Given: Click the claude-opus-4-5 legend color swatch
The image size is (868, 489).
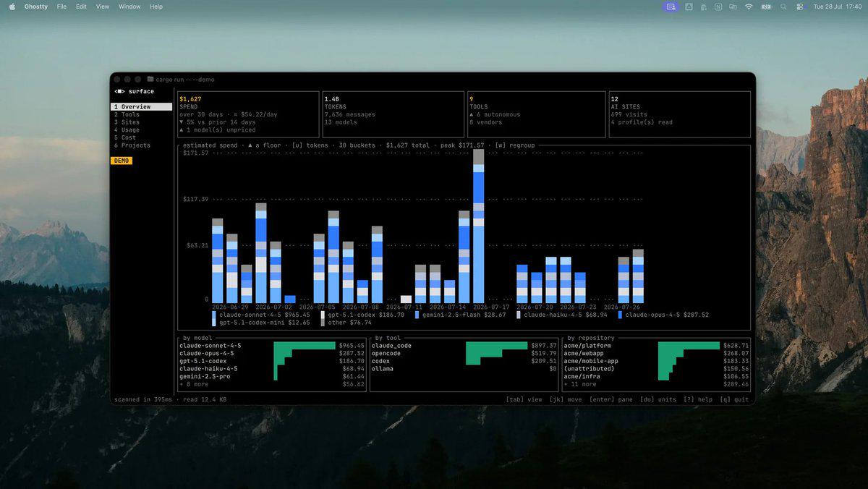Looking at the screenshot, I should (620, 315).
